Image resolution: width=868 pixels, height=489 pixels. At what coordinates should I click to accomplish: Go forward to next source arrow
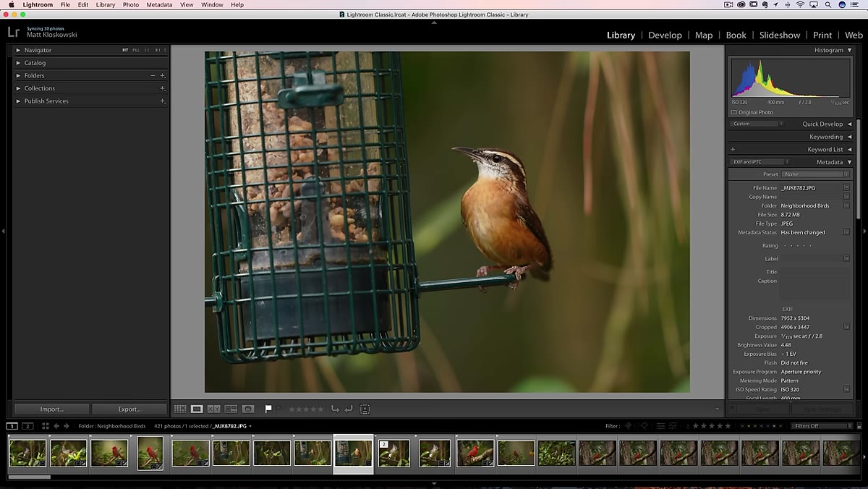click(67, 426)
